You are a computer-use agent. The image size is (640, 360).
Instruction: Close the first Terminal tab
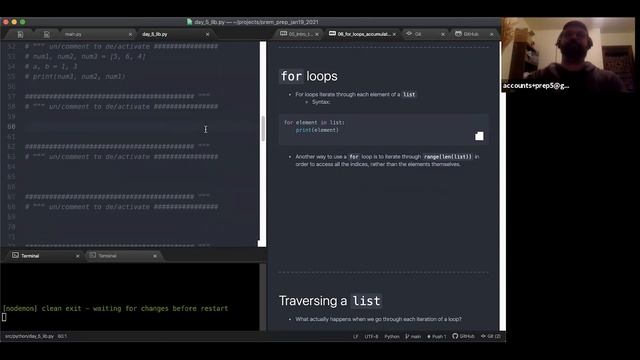coord(78,256)
